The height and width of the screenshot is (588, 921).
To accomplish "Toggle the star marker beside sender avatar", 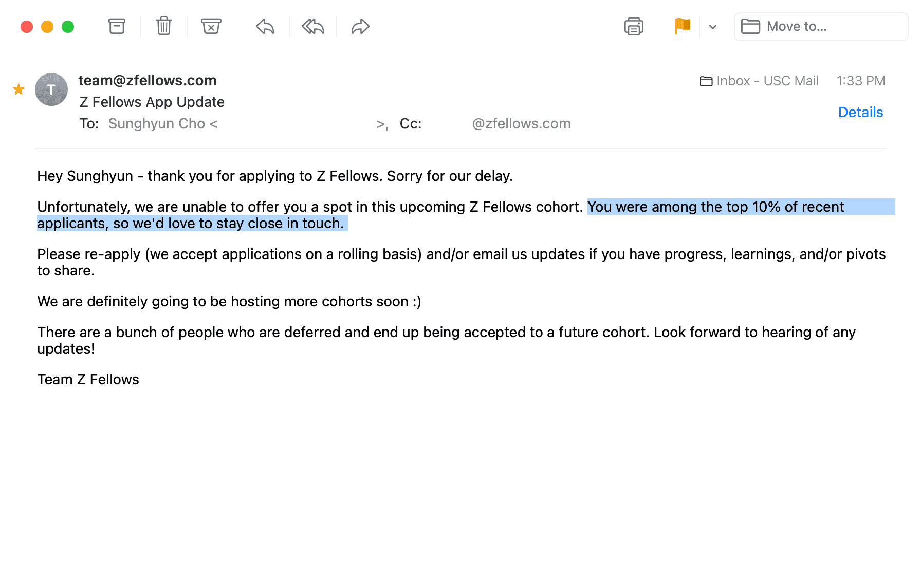I will [19, 89].
